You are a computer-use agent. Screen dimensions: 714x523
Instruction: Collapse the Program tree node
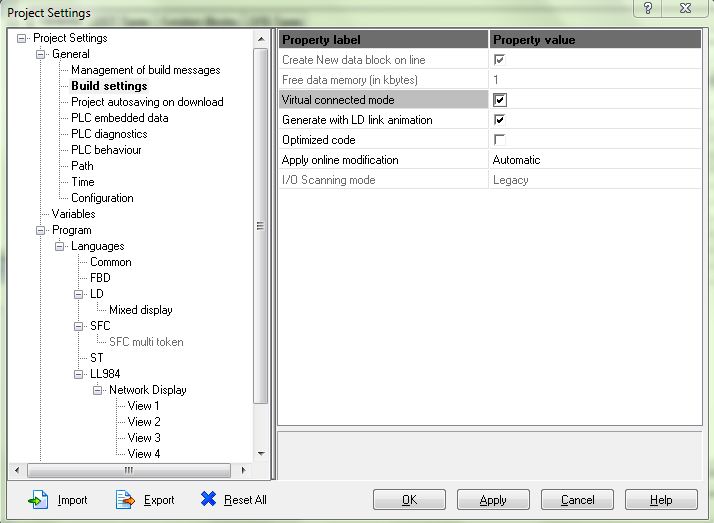(41, 231)
